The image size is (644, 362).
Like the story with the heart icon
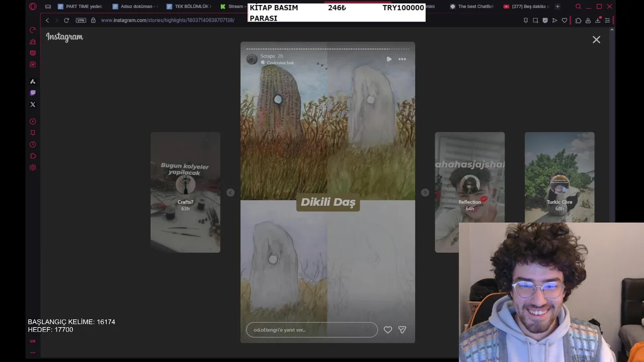coord(388,330)
